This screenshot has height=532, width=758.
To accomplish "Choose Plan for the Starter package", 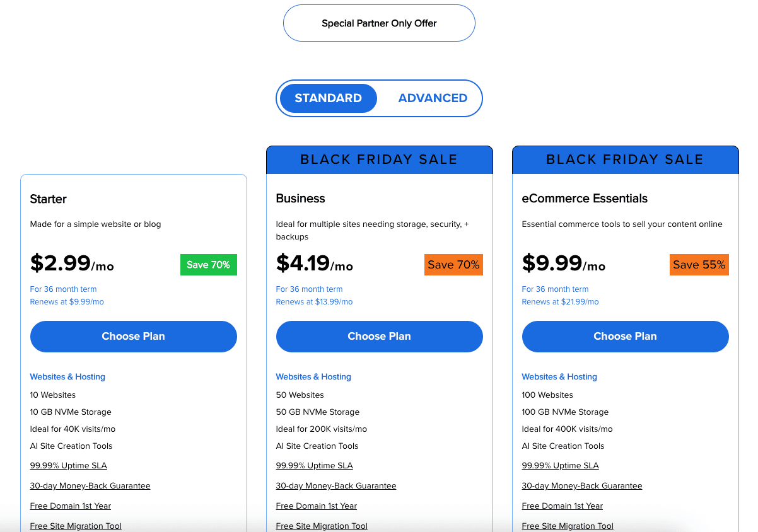I will 134,337.
